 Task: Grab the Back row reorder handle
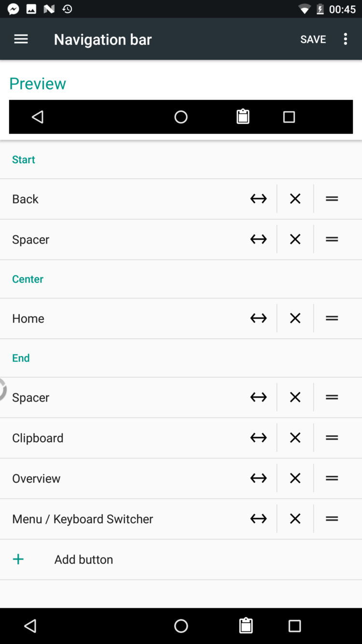click(332, 199)
